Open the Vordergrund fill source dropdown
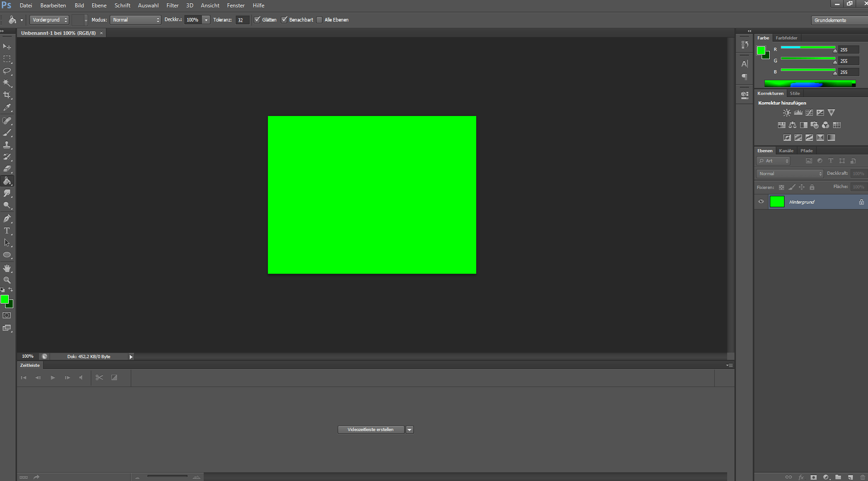Image resolution: width=868 pixels, height=481 pixels. coord(50,20)
